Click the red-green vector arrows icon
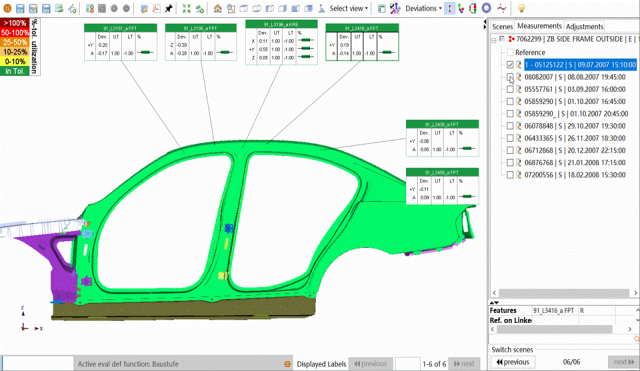640x371 pixels. coord(461,8)
